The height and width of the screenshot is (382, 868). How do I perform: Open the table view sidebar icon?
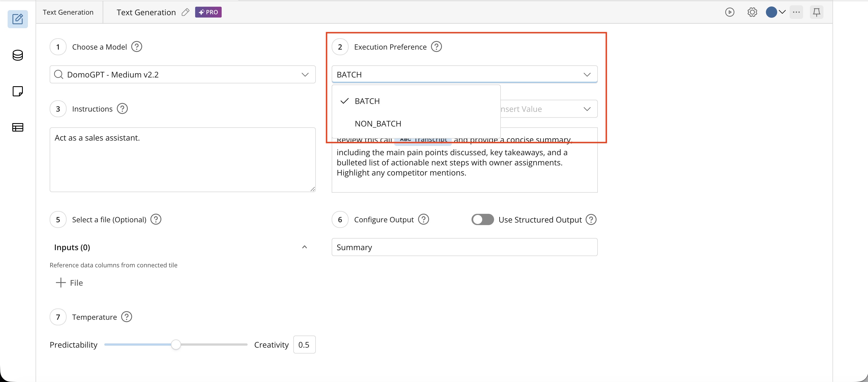tap(17, 127)
